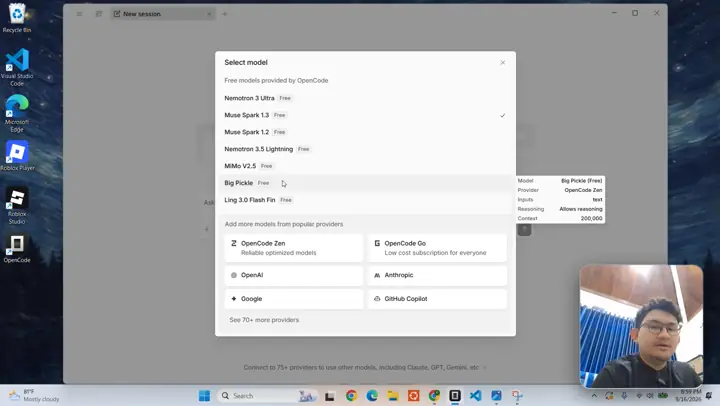Open See 70+ more providers link
Image resolution: width=720 pixels, height=406 pixels.
(264, 320)
